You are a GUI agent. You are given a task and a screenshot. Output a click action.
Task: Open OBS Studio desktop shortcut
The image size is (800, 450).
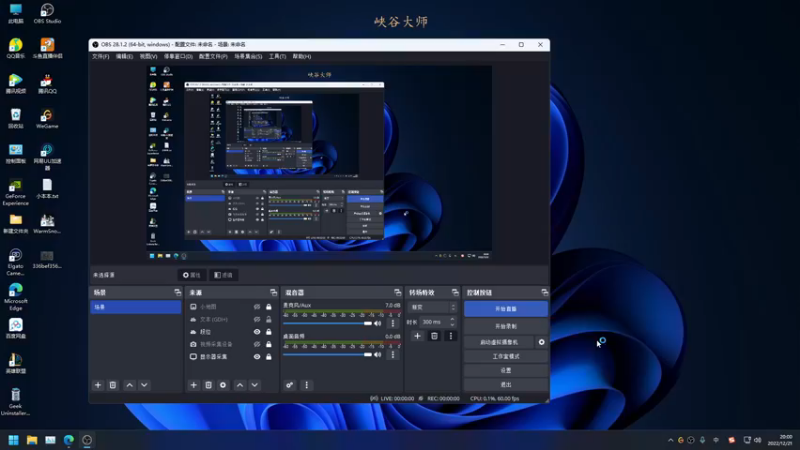[x=47, y=13]
